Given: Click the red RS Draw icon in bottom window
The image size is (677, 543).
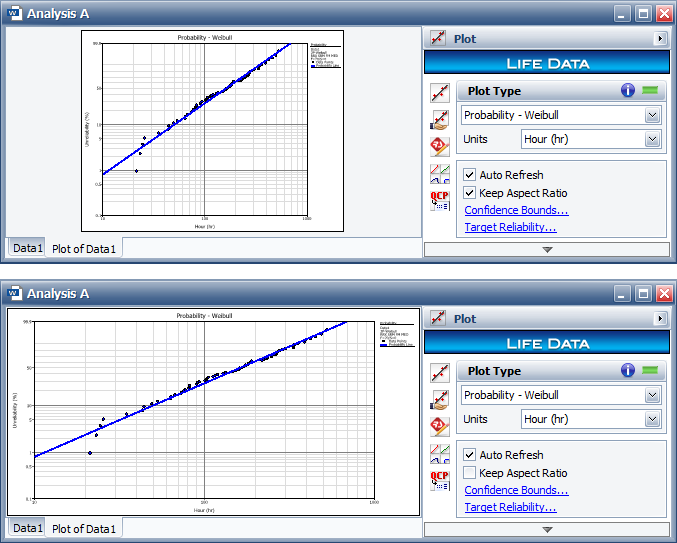Looking at the screenshot, I should [439, 427].
